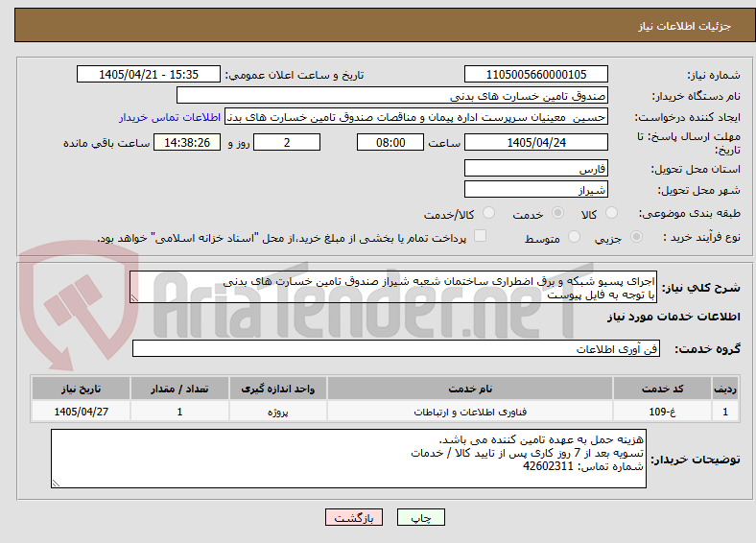
Task: Click the deadline date field 1405/04/24
Action: click(535, 142)
